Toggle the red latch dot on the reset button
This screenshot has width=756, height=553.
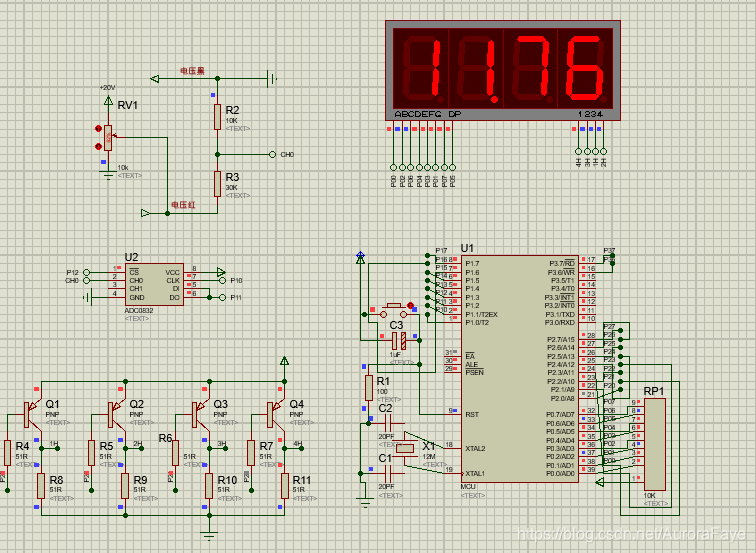pyautogui.click(x=410, y=305)
